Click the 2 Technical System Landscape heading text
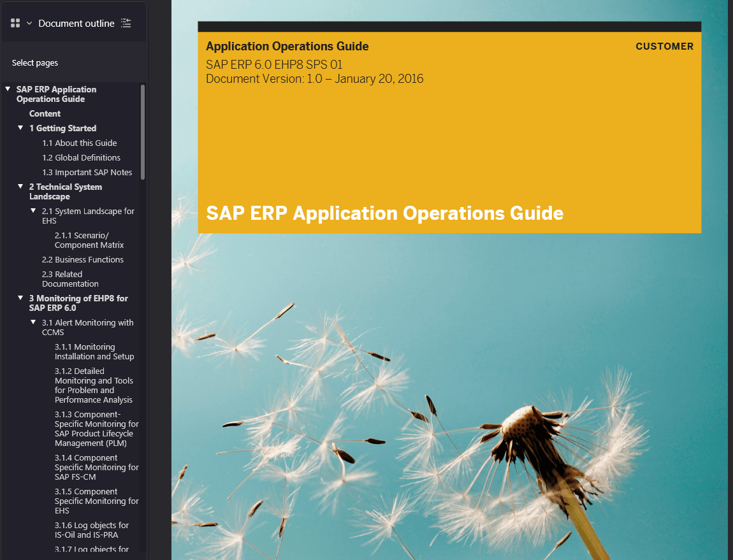733x560 pixels. [x=66, y=192]
